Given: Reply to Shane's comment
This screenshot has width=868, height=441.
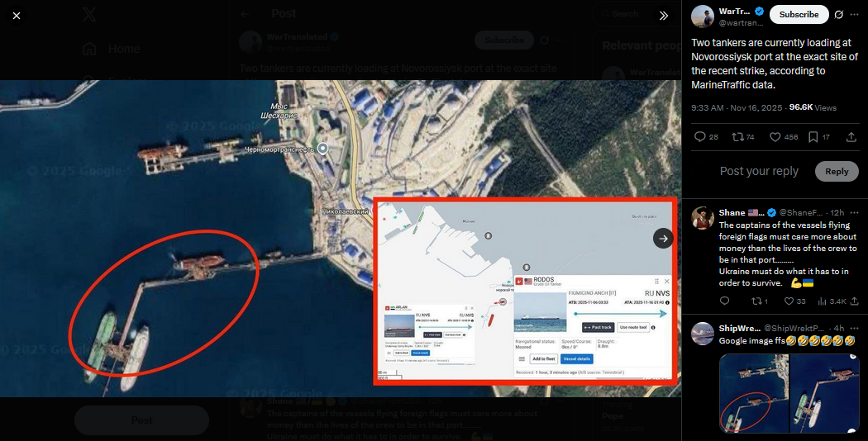Looking at the screenshot, I should pyautogui.click(x=724, y=301).
